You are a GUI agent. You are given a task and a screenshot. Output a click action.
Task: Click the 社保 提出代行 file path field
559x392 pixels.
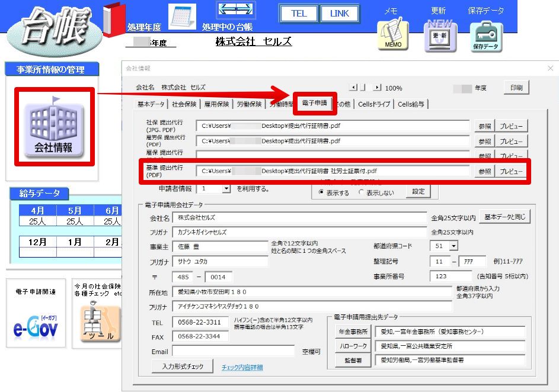point(333,126)
